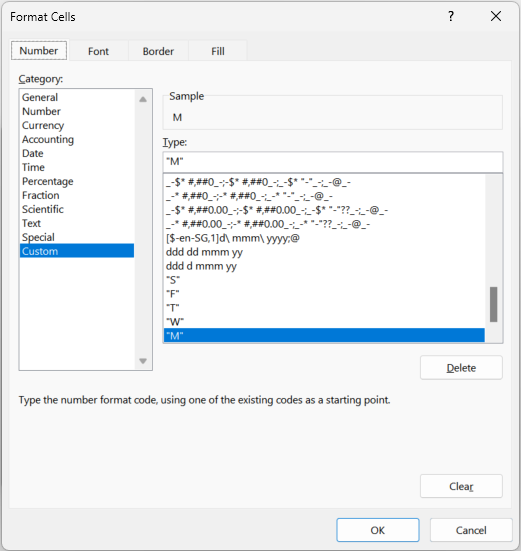Select the [$-en-SG,1]d\ mmm\ yyyy;@ format
The width and height of the screenshot is (521, 551).
[x=324, y=238]
